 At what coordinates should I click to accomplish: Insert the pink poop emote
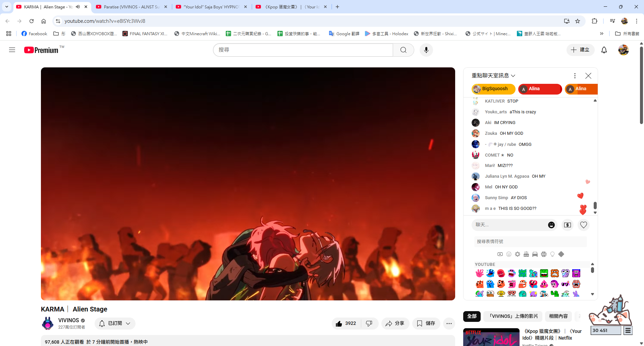(x=544, y=284)
